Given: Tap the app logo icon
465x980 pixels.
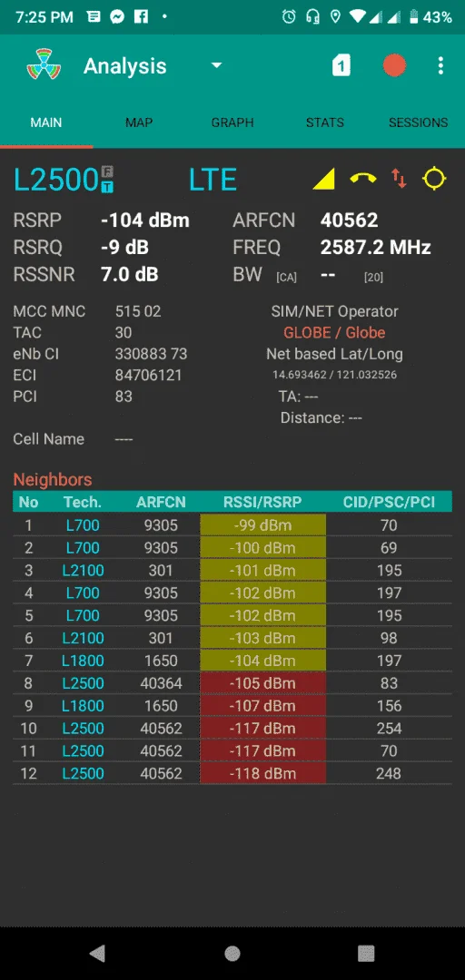Looking at the screenshot, I should [44, 65].
